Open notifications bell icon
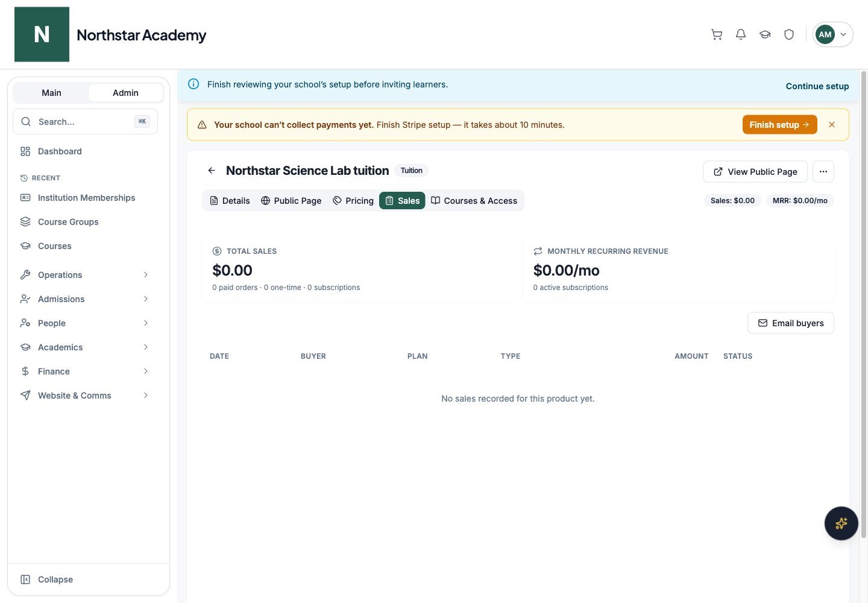 [741, 34]
